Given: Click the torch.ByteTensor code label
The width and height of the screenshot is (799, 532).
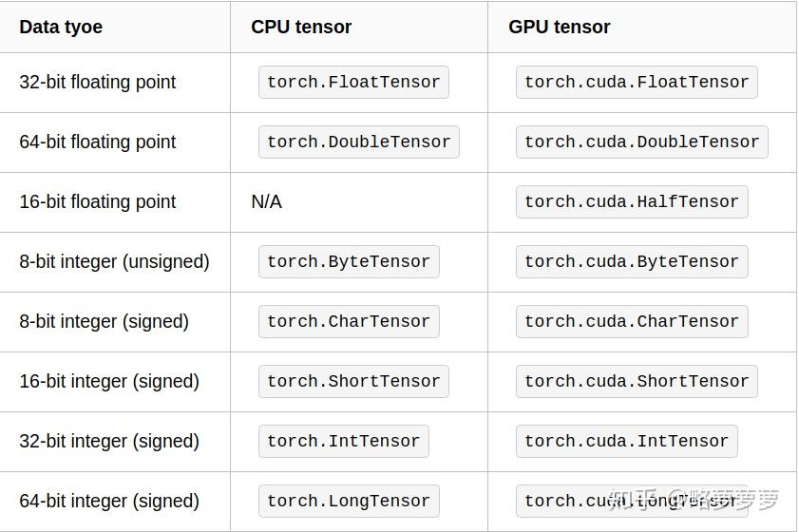Looking at the screenshot, I should coord(349,261).
